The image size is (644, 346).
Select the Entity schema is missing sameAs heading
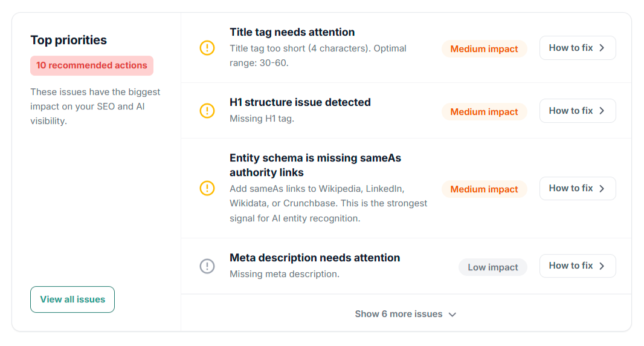[315, 165]
